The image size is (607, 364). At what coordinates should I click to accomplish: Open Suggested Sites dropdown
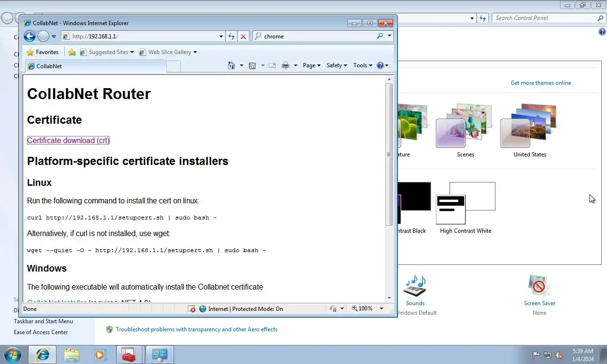click(132, 52)
